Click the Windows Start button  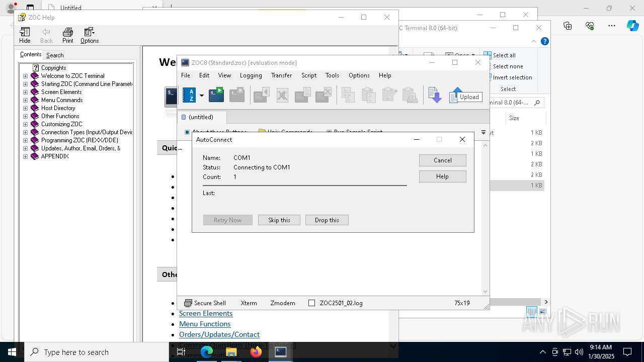click(12, 352)
